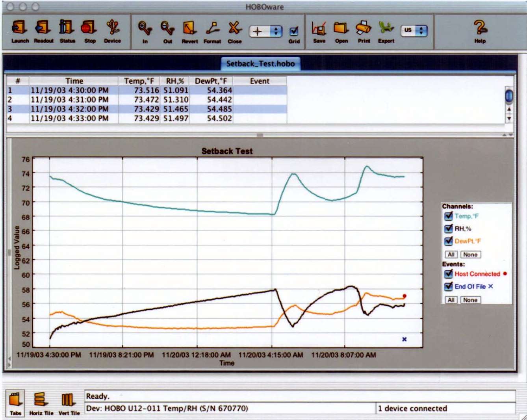Click the Time column header
This screenshot has height=420, width=527.
74,81
